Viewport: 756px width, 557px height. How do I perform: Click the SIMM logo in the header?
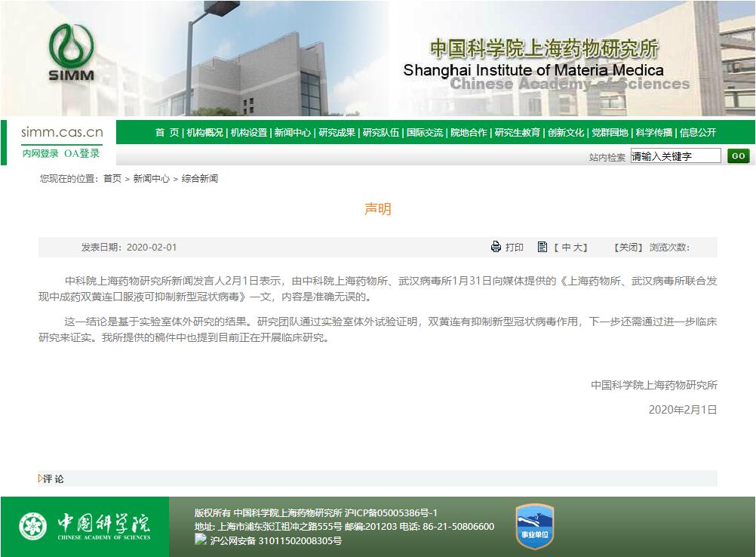[x=72, y=52]
